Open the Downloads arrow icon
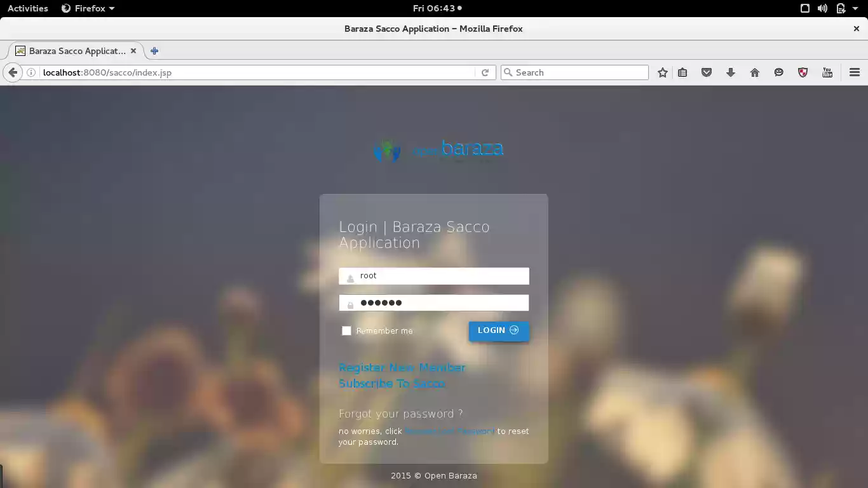The height and width of the screenshot is (488, 868). pyautogui.click(x=731, y=72)
